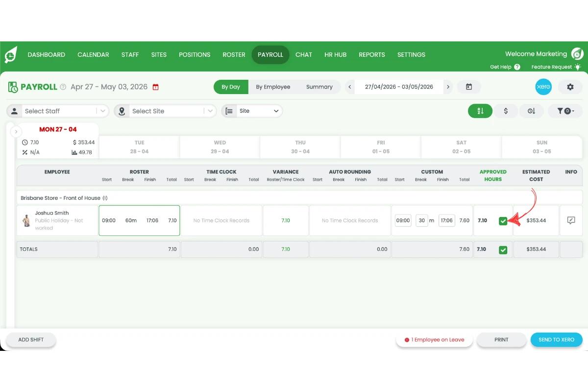Click the payroll help question icon
The width and height of the screenshot is (588, 392).
pyautogui.click(x=63, y=87)
